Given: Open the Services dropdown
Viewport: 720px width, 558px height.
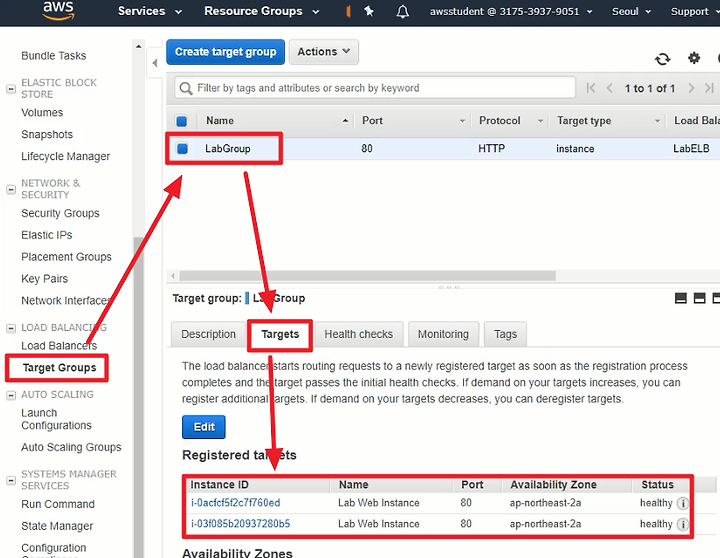Looking at the screenshot, I should pyautogui.click(x=150, y=11).
